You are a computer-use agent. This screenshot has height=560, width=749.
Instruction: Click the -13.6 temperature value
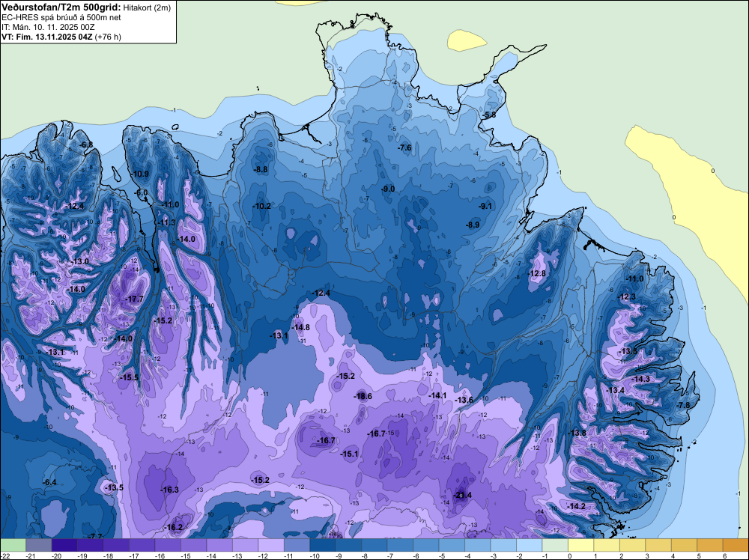click(x=464, y=400)
